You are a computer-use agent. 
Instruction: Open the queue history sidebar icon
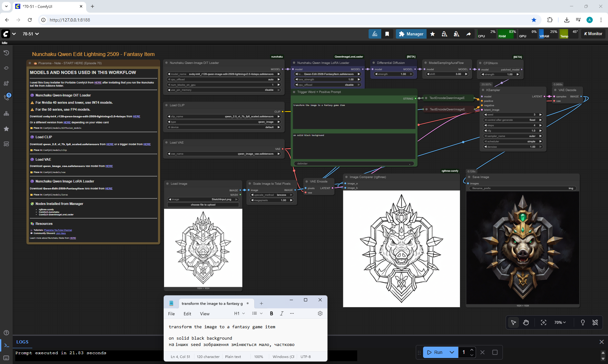pyautogui.click(x=6, y=53)
